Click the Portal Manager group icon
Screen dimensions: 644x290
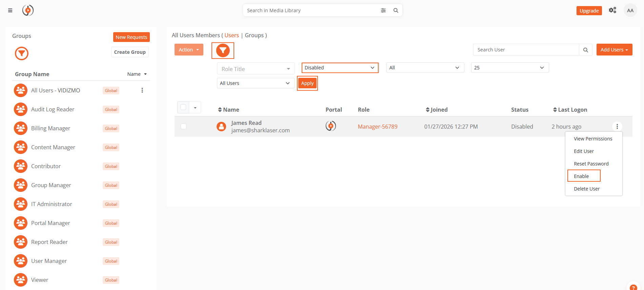tap(21, 223)
